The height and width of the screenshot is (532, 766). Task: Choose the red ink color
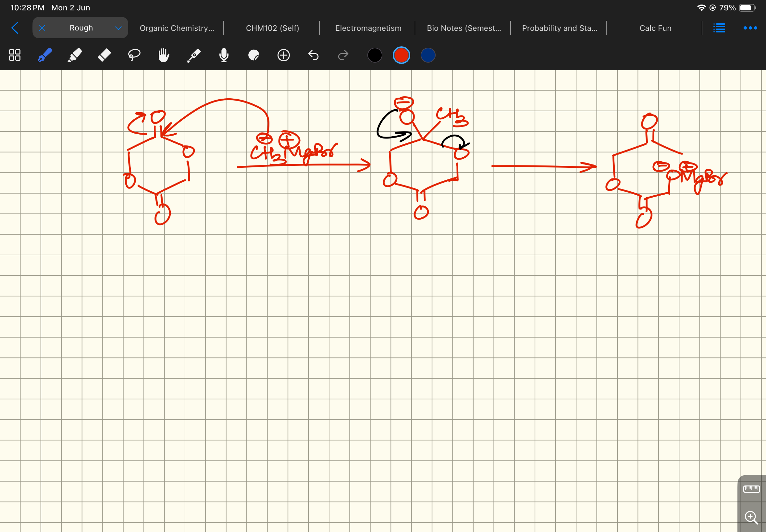point(401,55)
